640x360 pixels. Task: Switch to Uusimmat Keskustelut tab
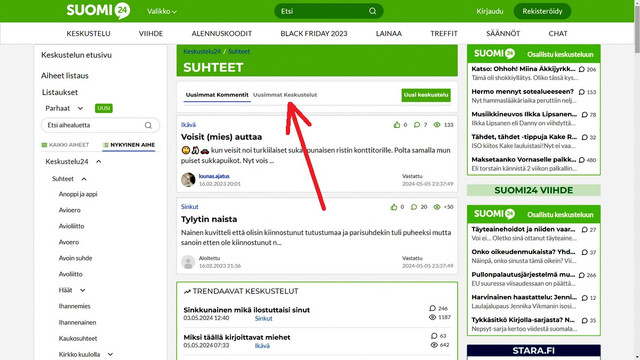(x=285, y=95)
